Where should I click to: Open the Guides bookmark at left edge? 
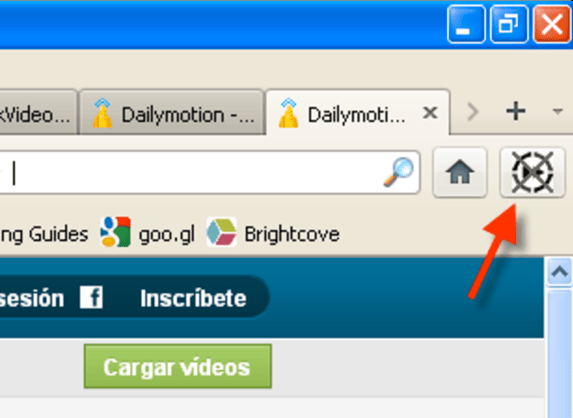coord(44,234)
